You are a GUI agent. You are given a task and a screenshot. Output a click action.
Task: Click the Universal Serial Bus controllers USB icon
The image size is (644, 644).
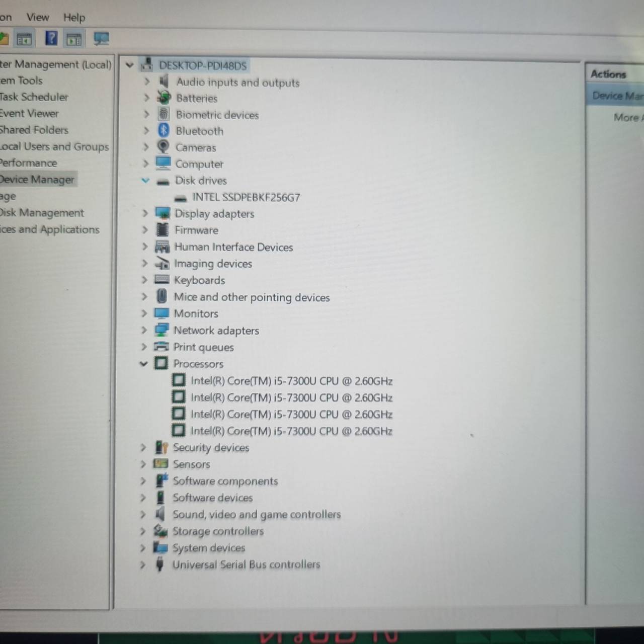159,564
